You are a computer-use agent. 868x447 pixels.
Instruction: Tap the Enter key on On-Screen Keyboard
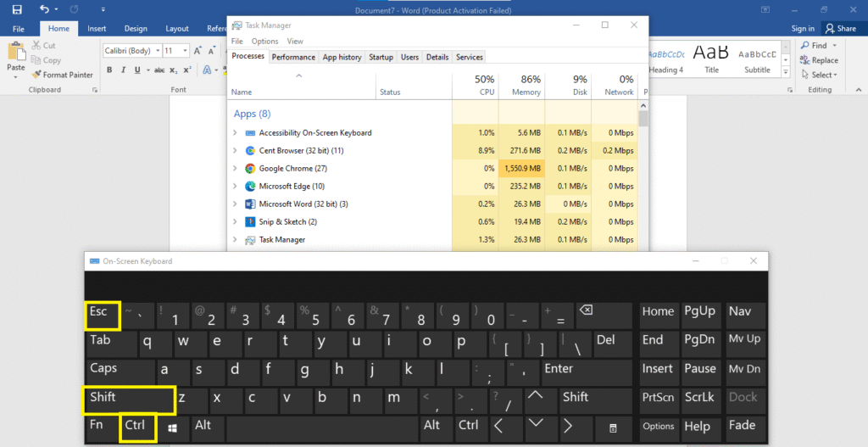587,372
